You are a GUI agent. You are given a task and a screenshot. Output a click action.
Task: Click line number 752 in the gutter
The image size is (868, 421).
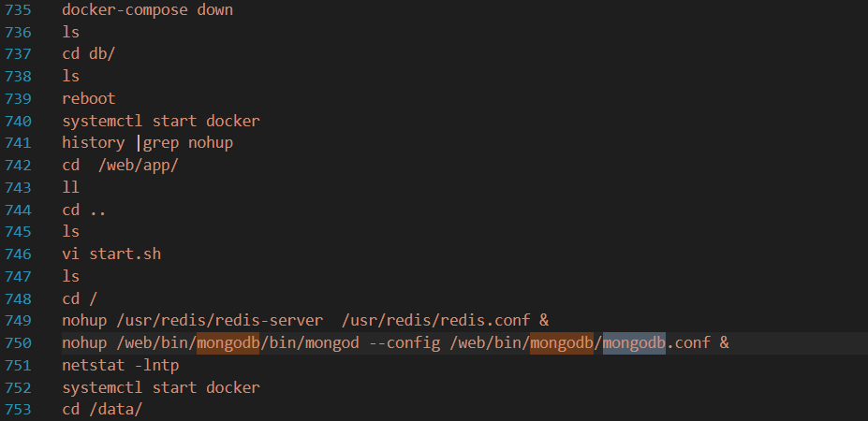coord(18,387)
